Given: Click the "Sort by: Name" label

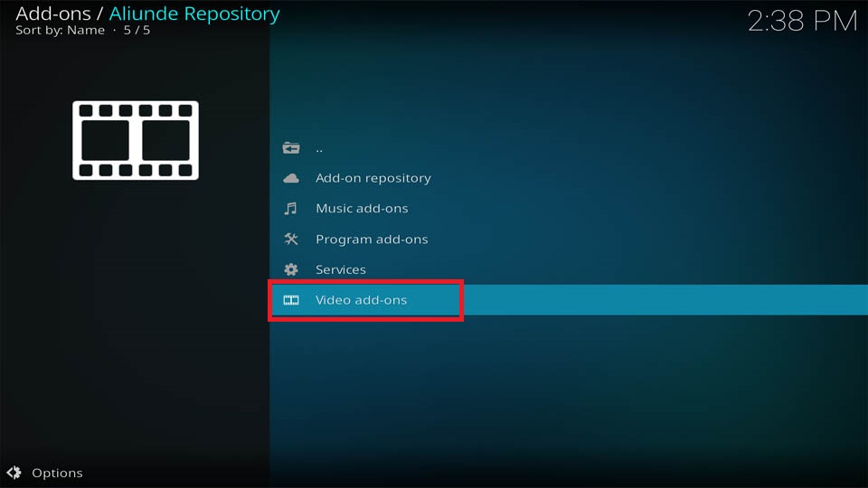Looking at the screenshot, I should click(60, 31).
